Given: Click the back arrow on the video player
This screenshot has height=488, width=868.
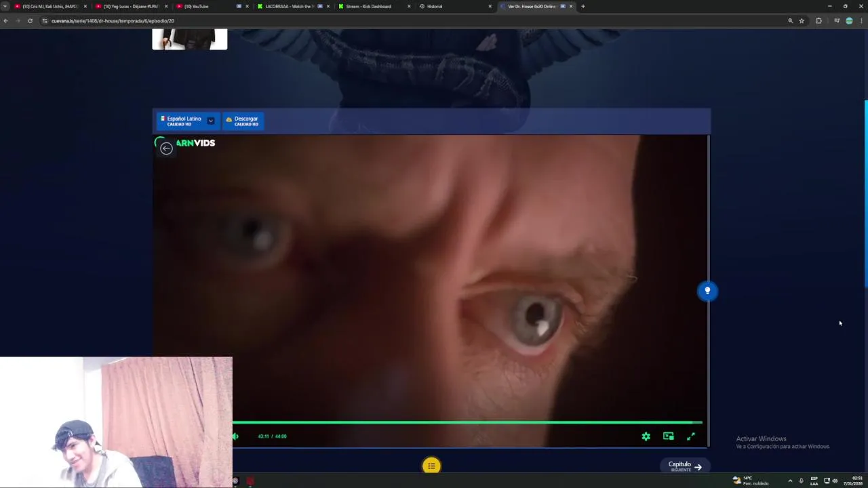Looking at the screenshot, I should [166, 148].
